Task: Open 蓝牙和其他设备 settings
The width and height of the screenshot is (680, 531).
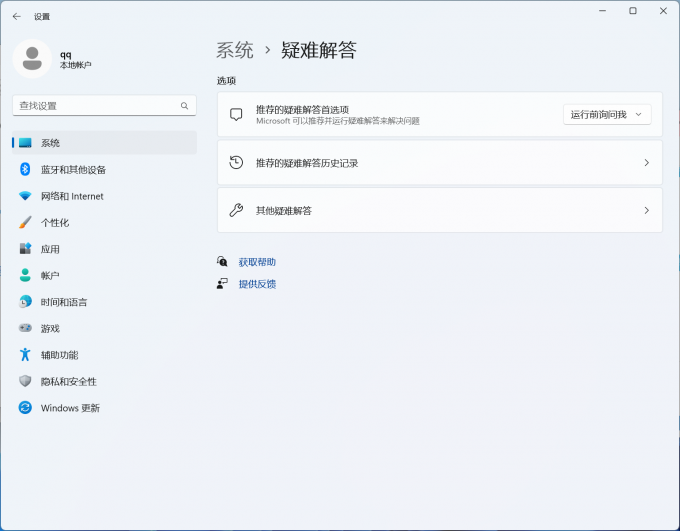Action: [105, 169]
